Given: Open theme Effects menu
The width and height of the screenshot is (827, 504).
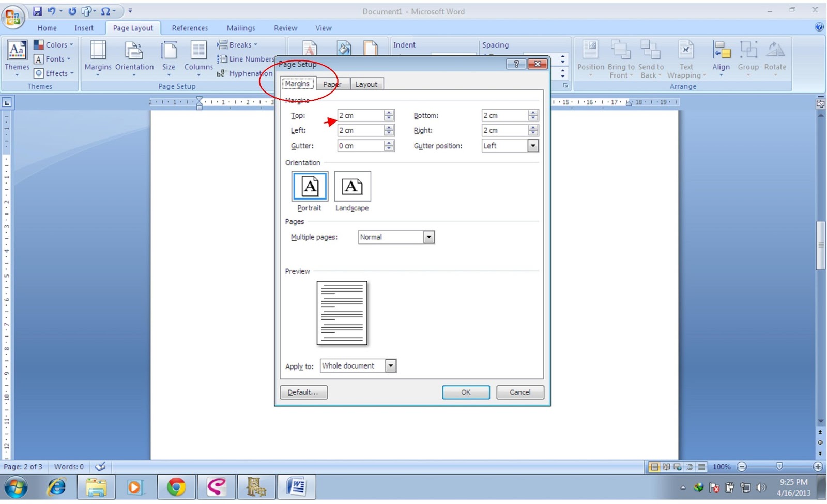Looking at the screenshot, I should 54,73.
